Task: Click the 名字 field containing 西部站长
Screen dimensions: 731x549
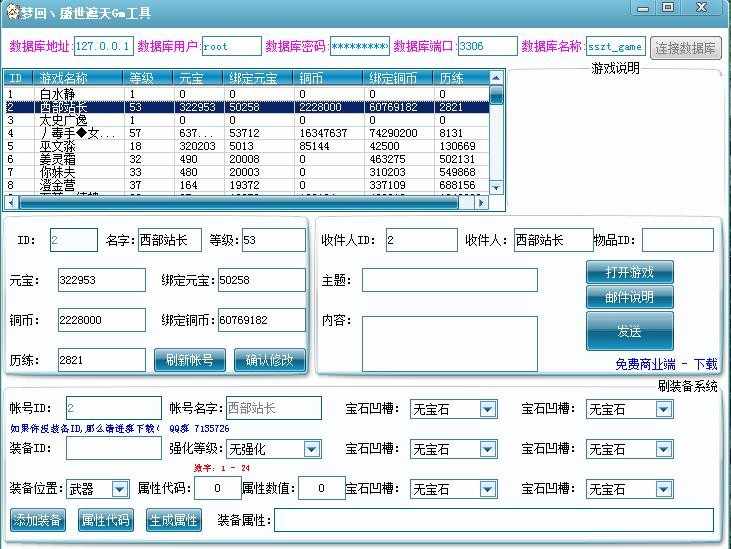Action: coord(170,240)
